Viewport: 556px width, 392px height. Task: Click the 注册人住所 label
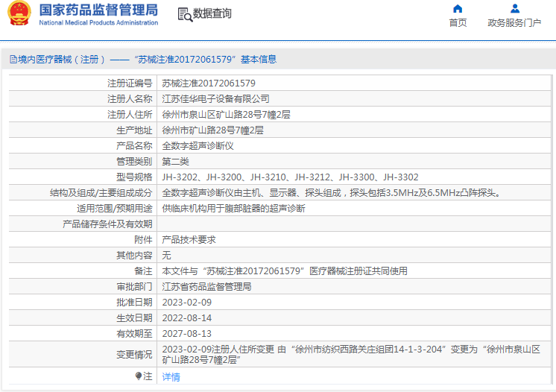(130, 115)
